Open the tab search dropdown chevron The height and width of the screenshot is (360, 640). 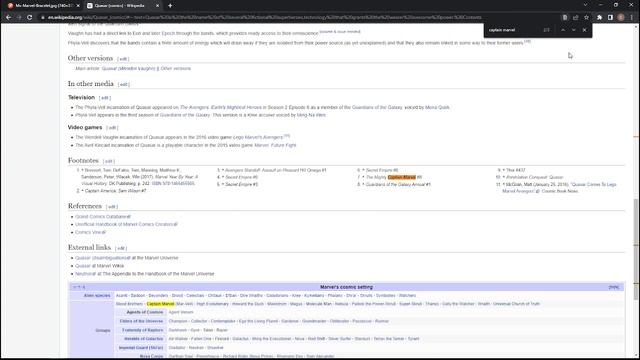click(585, 5)
